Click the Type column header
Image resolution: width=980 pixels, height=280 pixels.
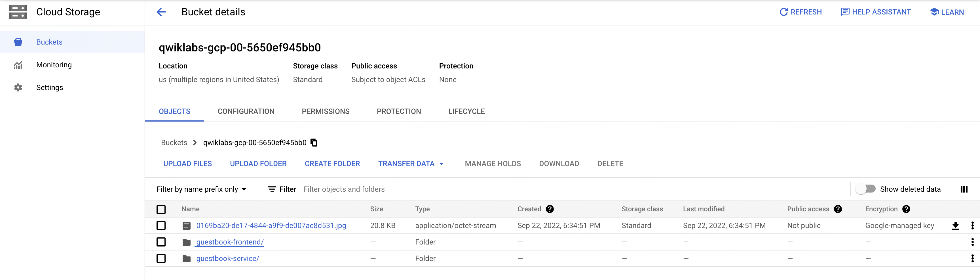pos(422,209)
